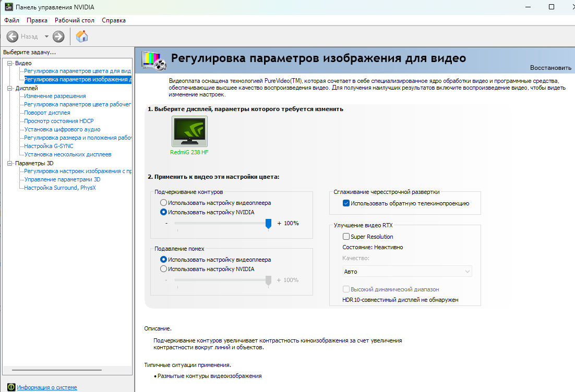This screenshot has height=392, width=575.
Task: Click the Back arrow icon in toolbar
Action: tap(13, 36)
